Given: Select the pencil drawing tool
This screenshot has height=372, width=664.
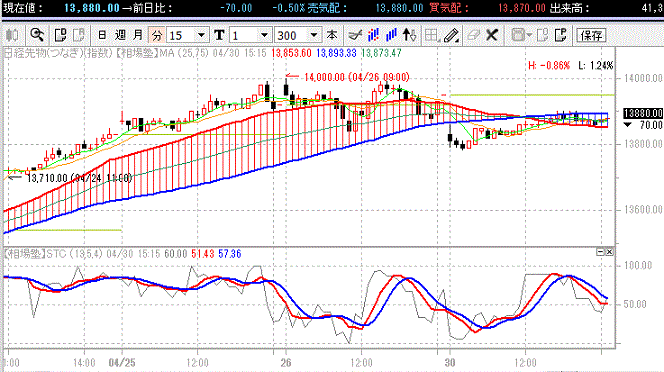Looking at the screenshot, I should [x=451, y=35].
